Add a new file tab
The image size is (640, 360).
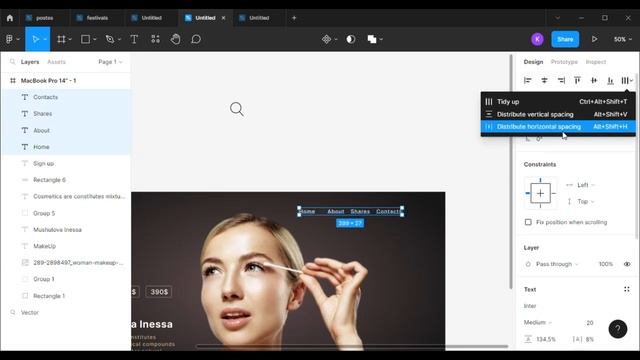point(294,18)
